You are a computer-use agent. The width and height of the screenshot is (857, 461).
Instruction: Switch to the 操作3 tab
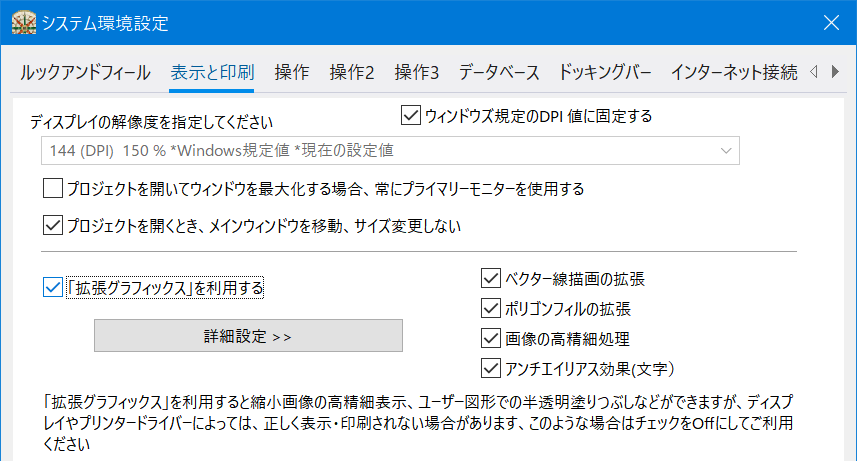click(x=417, y=72)
